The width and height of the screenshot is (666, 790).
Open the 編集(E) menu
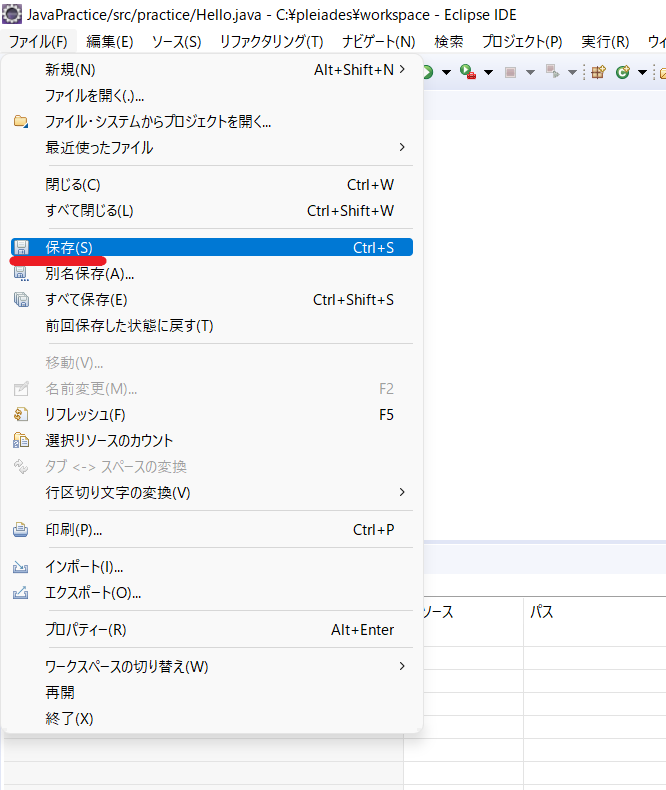coord(110,41)
